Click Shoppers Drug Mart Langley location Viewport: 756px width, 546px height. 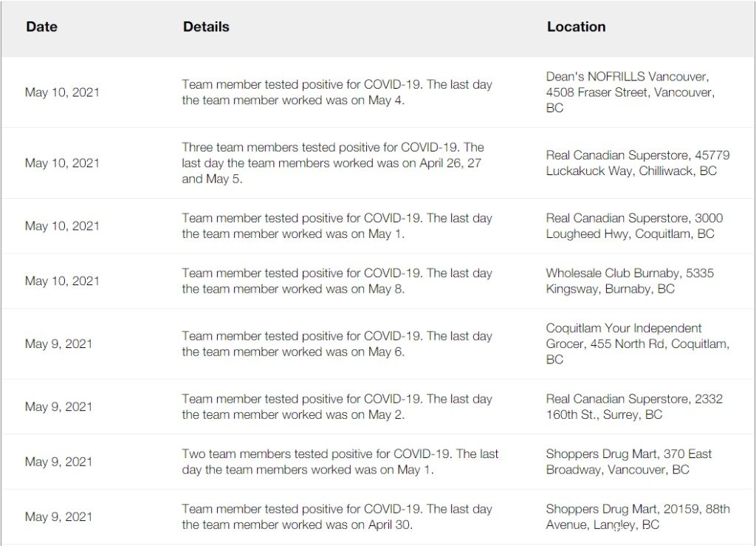click(637, 516)
